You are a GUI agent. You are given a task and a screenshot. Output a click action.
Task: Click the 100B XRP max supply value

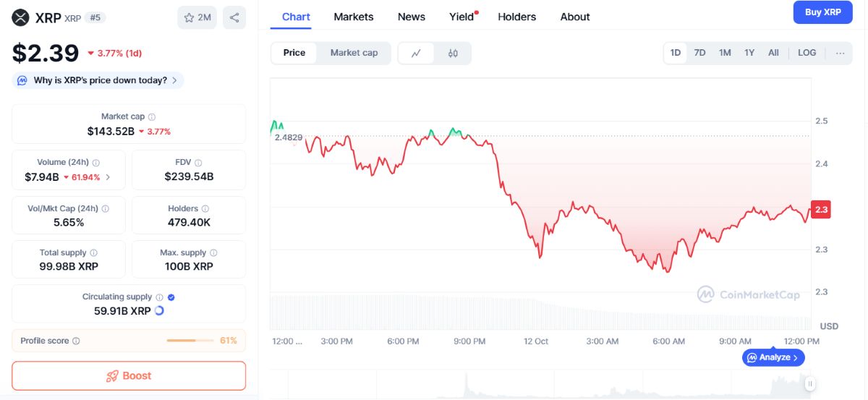coord(189,266)
